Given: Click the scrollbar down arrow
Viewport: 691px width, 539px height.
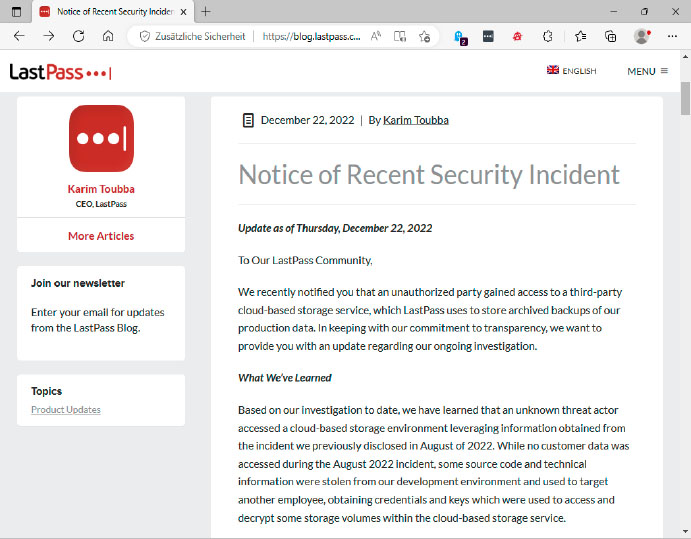Looking at the screenshot, I should pos(685,532).
